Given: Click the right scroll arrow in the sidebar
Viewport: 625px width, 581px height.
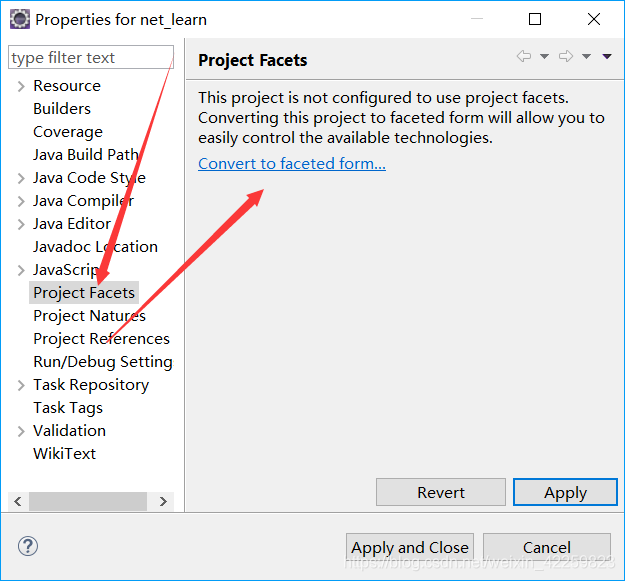Looking at the screenshot, I should [163, 501].
